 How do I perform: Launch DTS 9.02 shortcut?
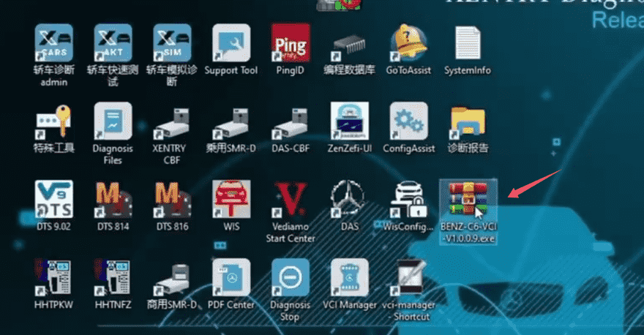54,199
